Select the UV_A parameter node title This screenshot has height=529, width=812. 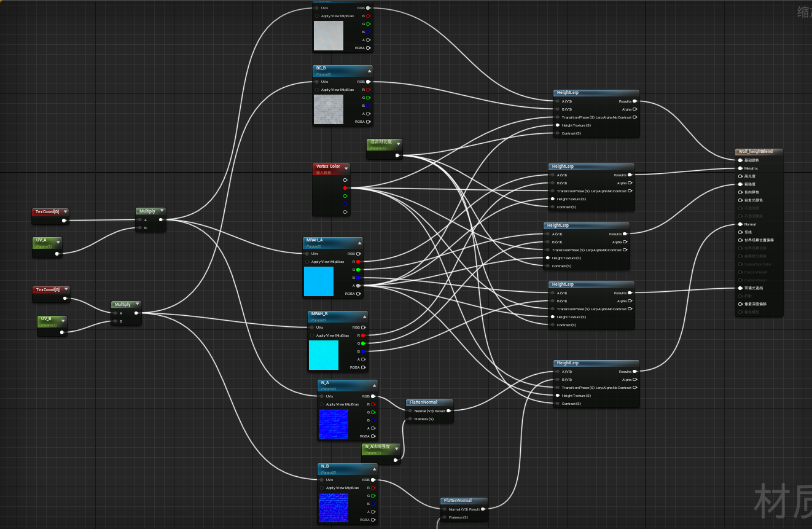41,240
